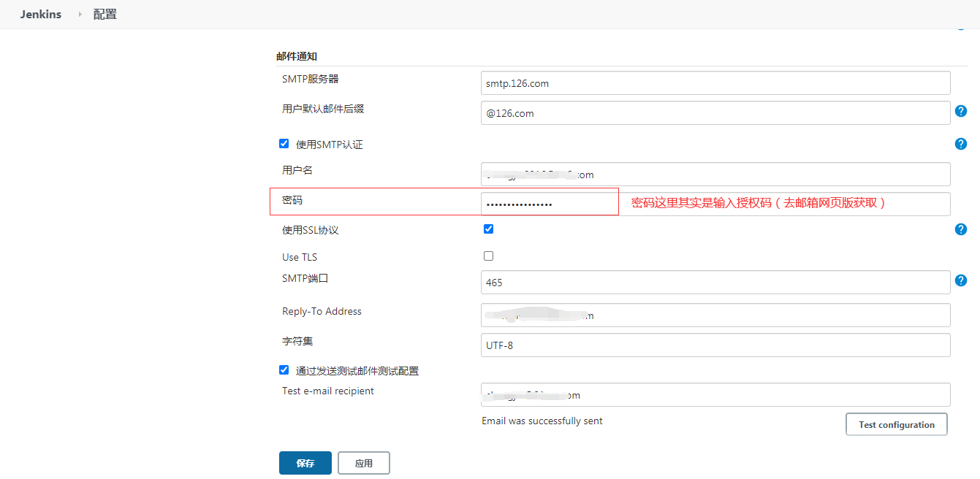
Task: Open help icon beside SMTP端口
Action: point(961,280)
